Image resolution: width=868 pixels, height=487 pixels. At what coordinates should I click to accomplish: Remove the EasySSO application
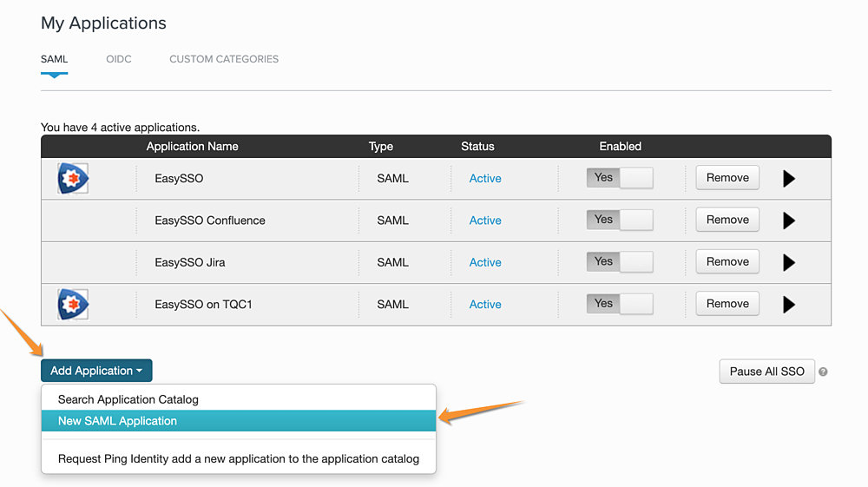727,178
